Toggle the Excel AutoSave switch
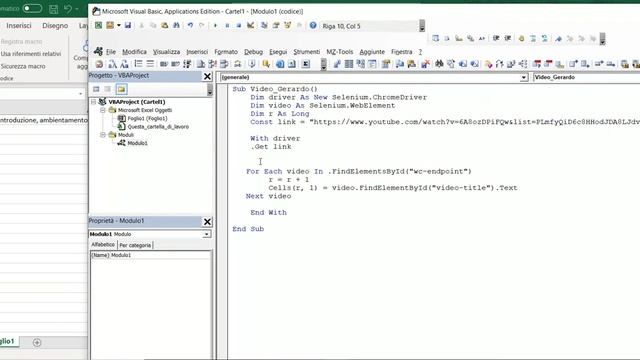Viewport: 640px width, 360px height. 32,8
